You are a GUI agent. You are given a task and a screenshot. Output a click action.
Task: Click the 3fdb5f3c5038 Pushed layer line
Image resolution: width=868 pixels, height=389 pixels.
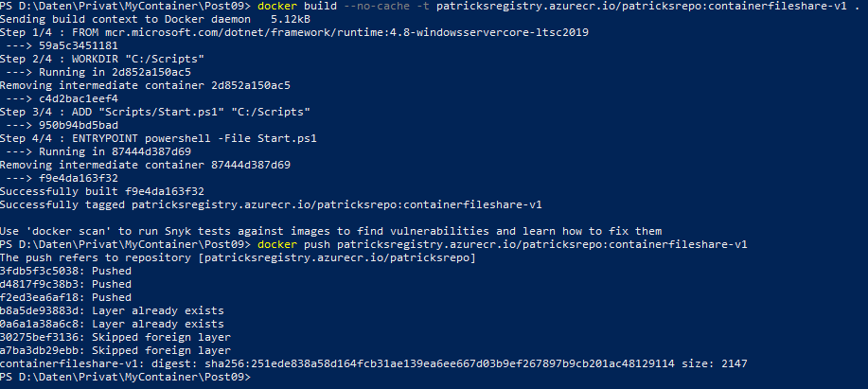click(66, 271)
